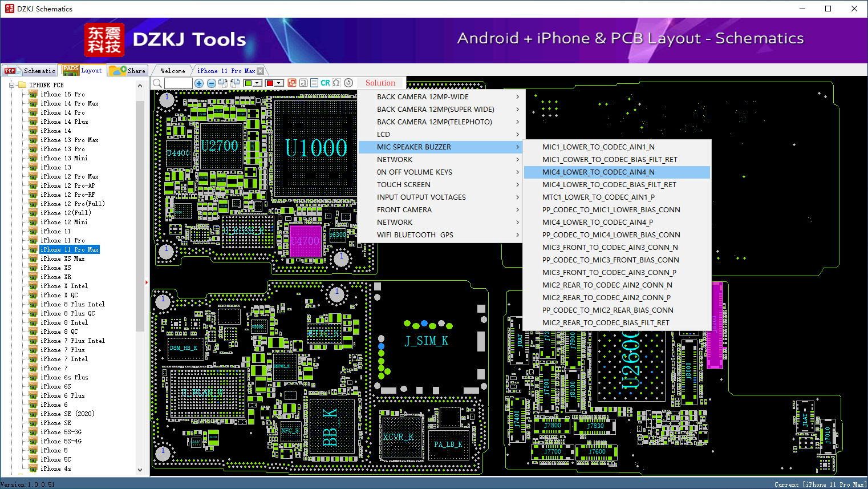Collapse the IPHONE PCB tree node
Image resolution: width=868 pixels, height=489 pixels.
(11, 85)
